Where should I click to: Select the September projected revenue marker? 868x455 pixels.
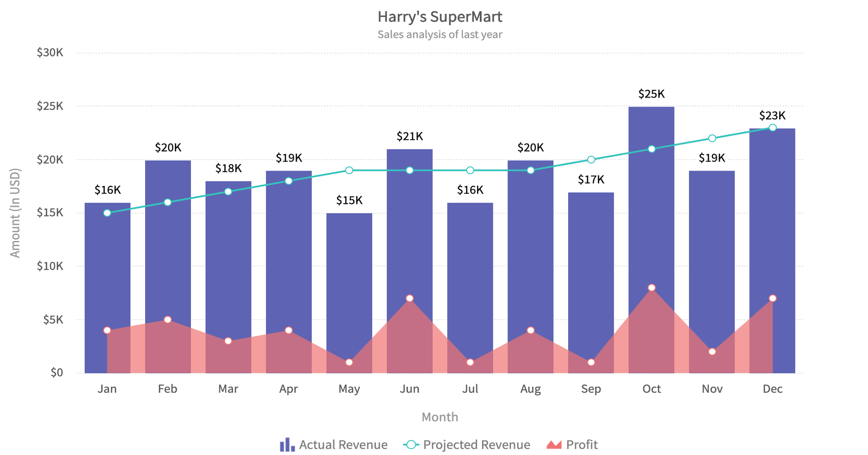591,160
